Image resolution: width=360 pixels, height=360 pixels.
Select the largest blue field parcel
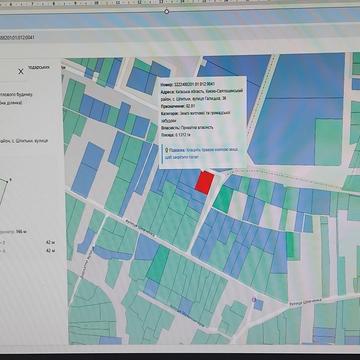tap(297, 110)
